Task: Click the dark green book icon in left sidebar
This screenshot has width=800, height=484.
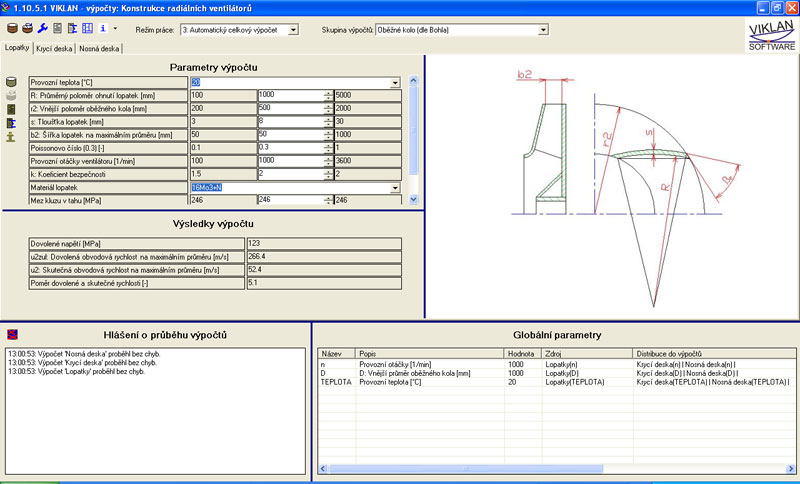Action: 11,109
